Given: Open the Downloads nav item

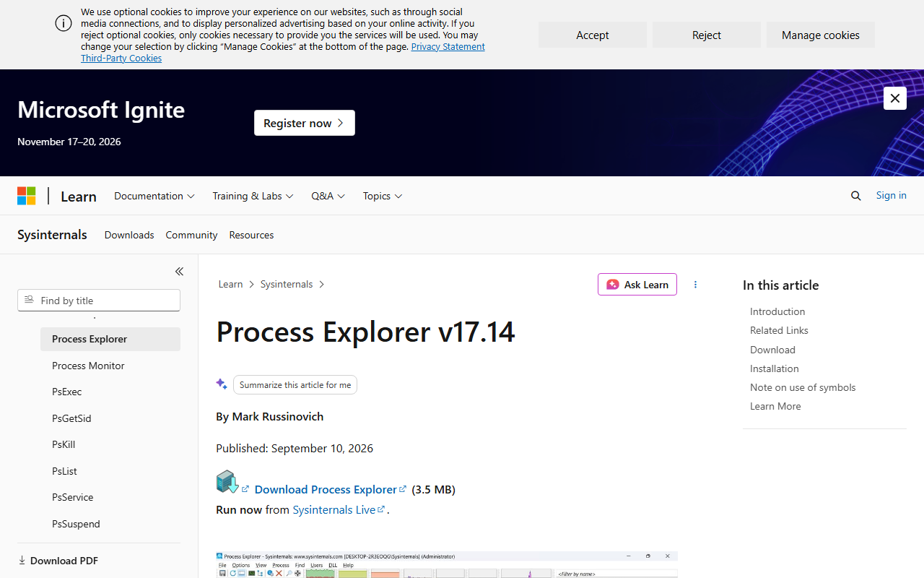Looking at the screenshot, I should (x=129, y=235).
